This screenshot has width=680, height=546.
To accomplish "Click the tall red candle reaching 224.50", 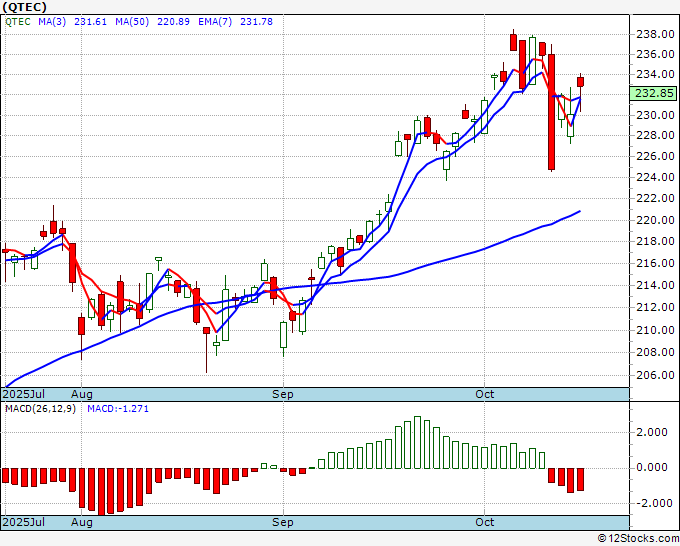I will coord(551,112).
